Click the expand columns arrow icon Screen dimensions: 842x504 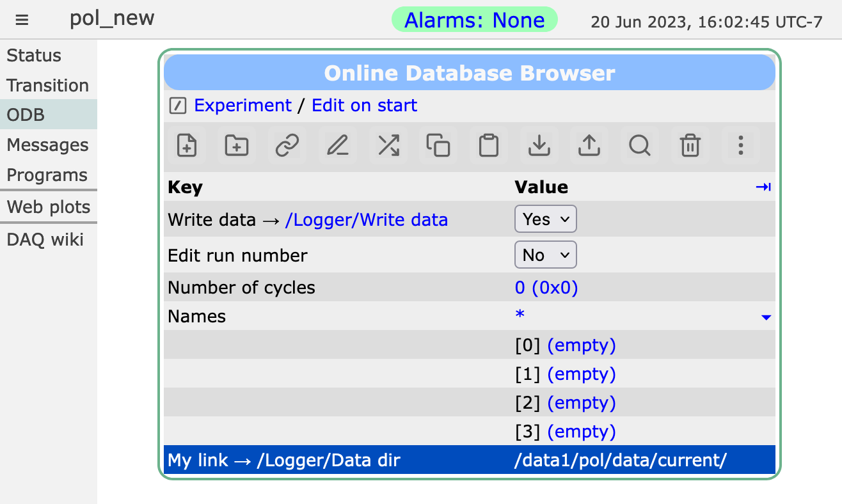pyautogui.click(x=763, y=187)
